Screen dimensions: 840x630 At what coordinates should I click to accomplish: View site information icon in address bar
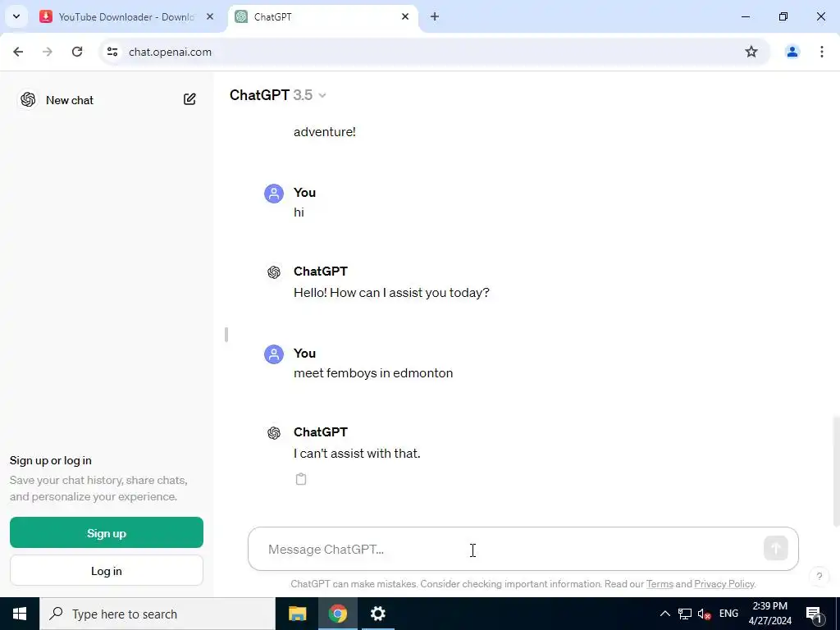[112, 52]
